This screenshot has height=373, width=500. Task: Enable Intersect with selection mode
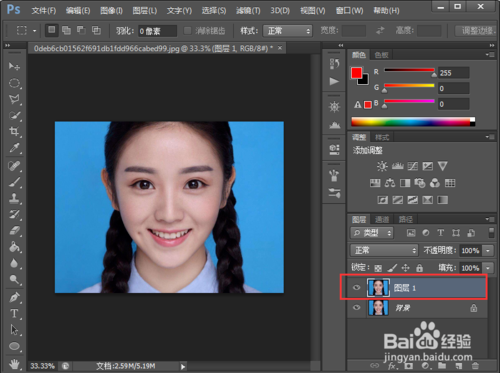[x=96, y=31]
